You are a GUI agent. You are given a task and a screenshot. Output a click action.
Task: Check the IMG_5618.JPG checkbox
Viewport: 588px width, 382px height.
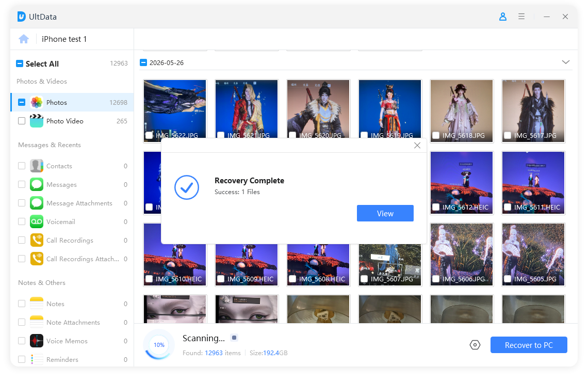click(x=436, y=135)
